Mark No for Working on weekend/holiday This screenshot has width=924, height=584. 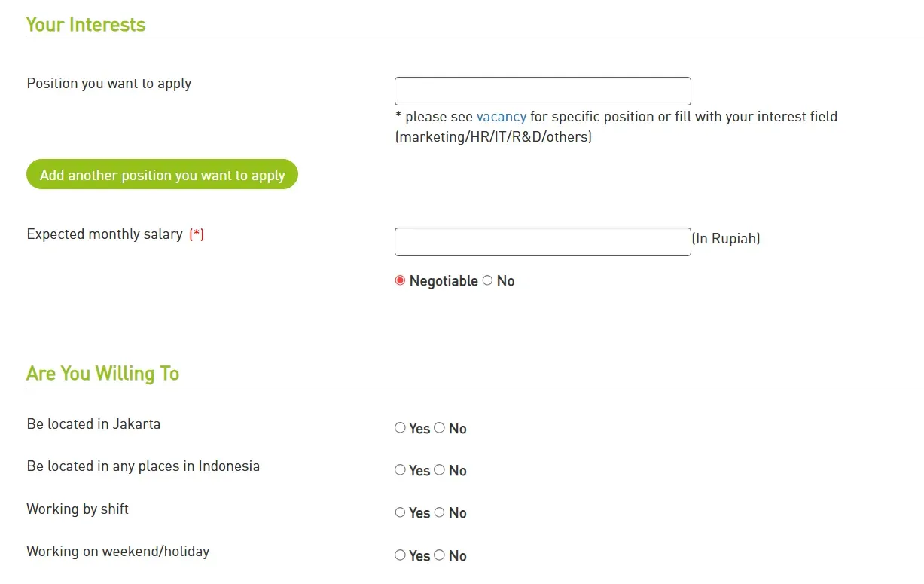click(439, 555)
